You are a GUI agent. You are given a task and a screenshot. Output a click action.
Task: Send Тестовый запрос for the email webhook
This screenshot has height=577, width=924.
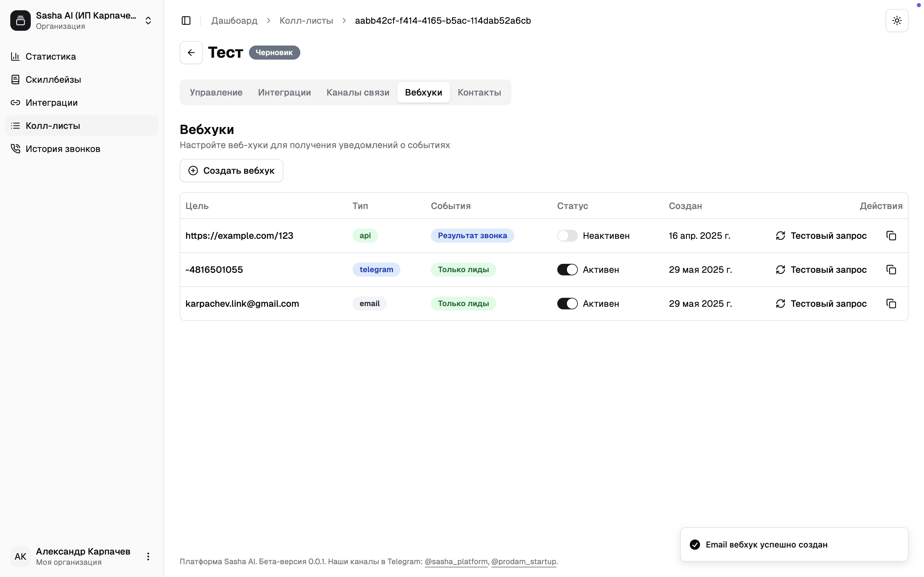point(821,304)
